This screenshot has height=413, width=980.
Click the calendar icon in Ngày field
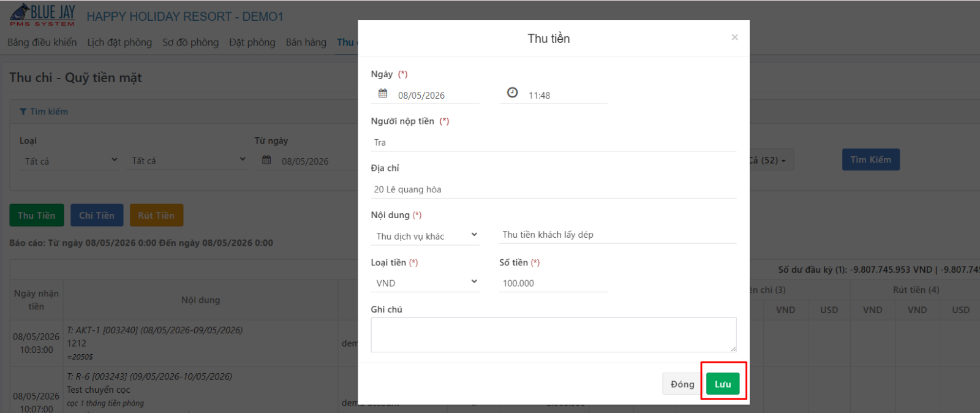tap(383, 93)
